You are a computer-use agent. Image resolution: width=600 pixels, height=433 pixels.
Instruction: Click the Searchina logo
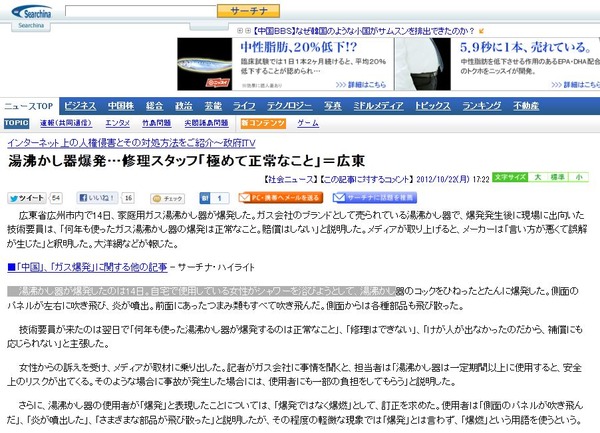click(x=32, y=13)
